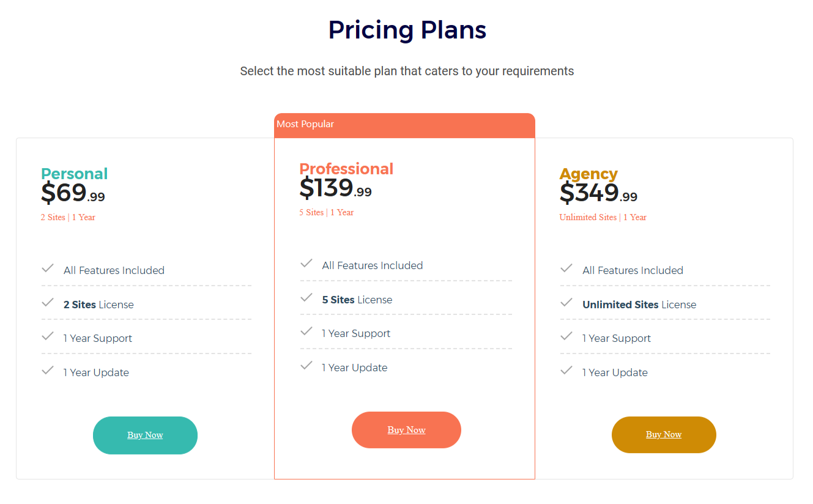Buy the Agency plan with gold button

(x=664, y=435)
